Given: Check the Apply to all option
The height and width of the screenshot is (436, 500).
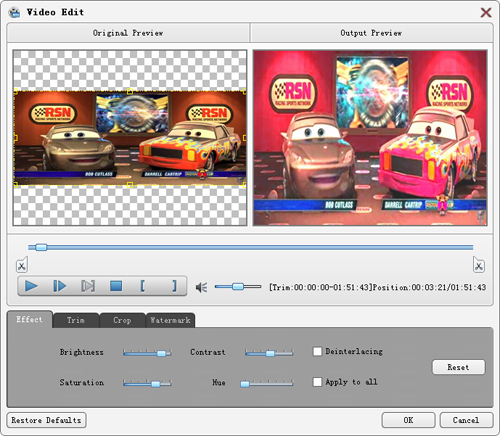Looking at the screenshot, I should [x=317, y=382].
